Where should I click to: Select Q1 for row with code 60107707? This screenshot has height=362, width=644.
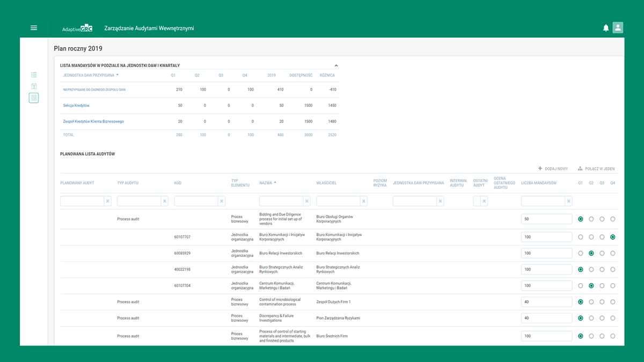point(581,237)
